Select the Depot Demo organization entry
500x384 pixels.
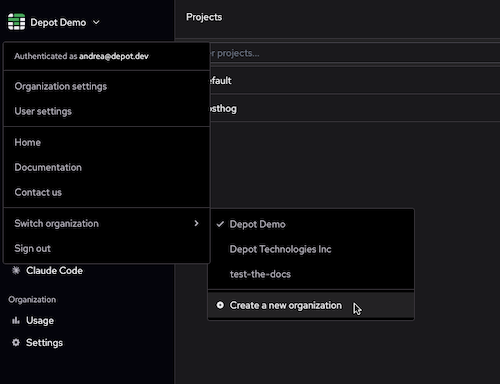click(311, 224)
